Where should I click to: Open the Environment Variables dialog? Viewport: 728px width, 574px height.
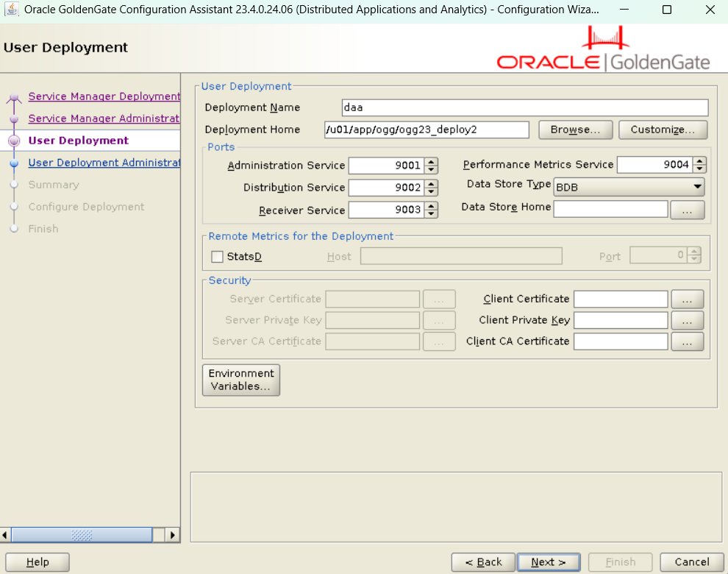tap(241, 380)
